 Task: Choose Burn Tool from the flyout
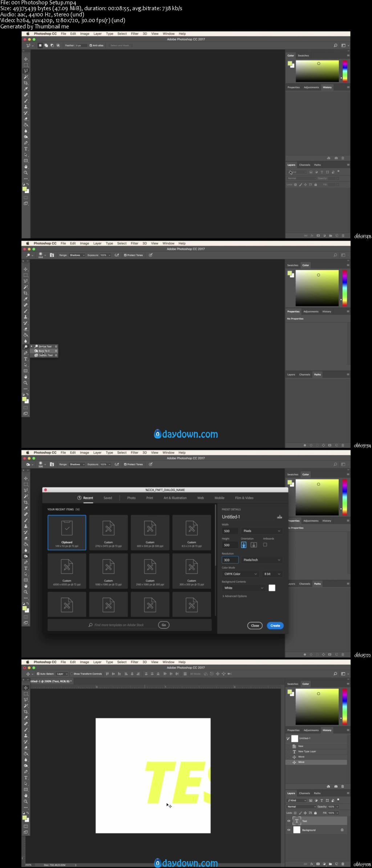[x=44, y=351]
